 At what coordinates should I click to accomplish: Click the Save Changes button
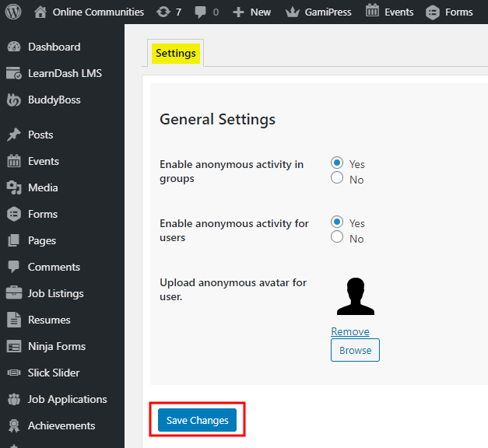point(197,420)
